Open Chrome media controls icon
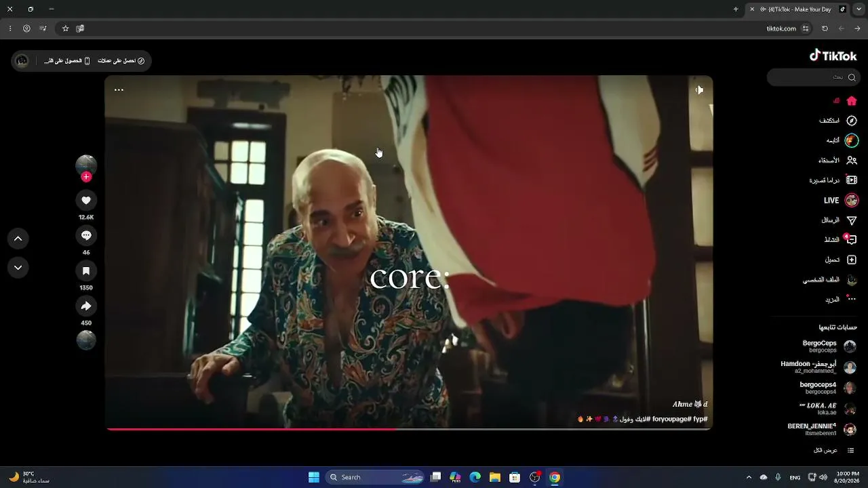This screenshot has width=868, height=488. tap(43, 28)
